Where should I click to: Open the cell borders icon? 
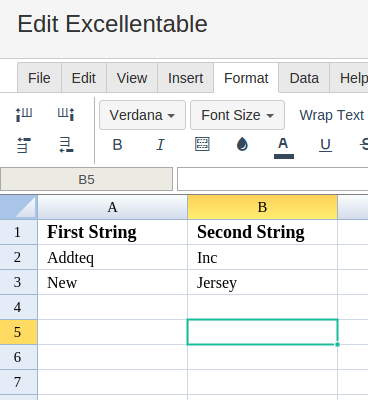tap(202, 144)
